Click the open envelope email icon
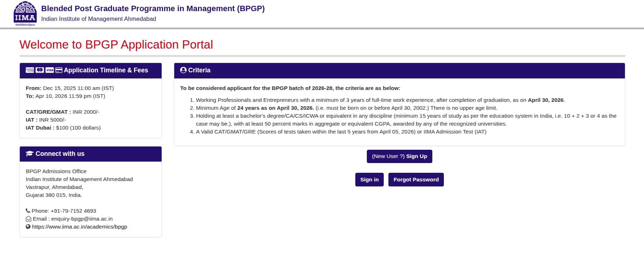The image size is (644, 275). tap(28, 219)
